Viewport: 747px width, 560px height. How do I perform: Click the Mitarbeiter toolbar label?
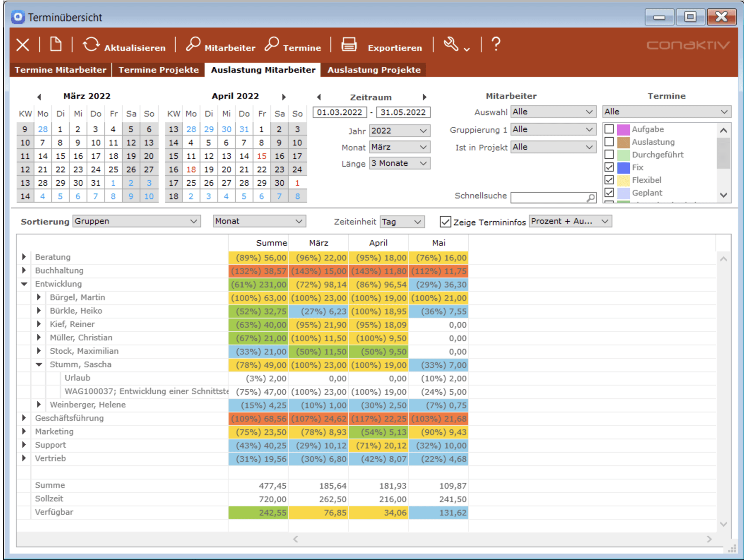click(230, 48)
